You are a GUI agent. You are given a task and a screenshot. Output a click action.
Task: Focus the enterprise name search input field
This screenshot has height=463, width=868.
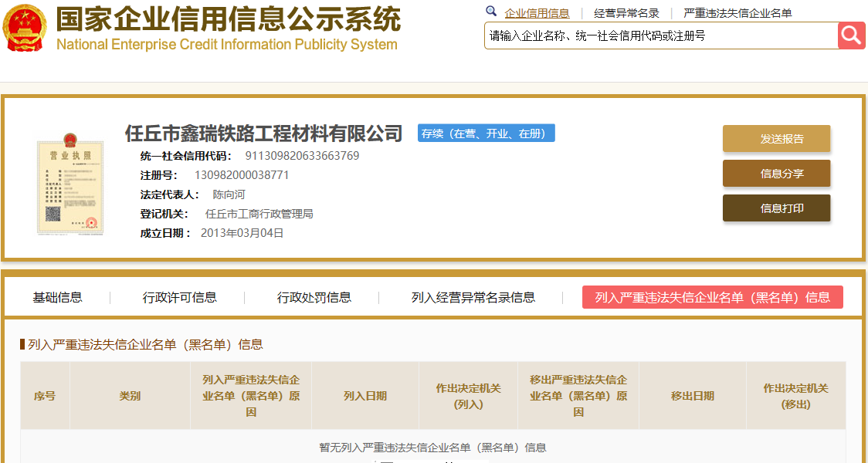pos(661,36)
